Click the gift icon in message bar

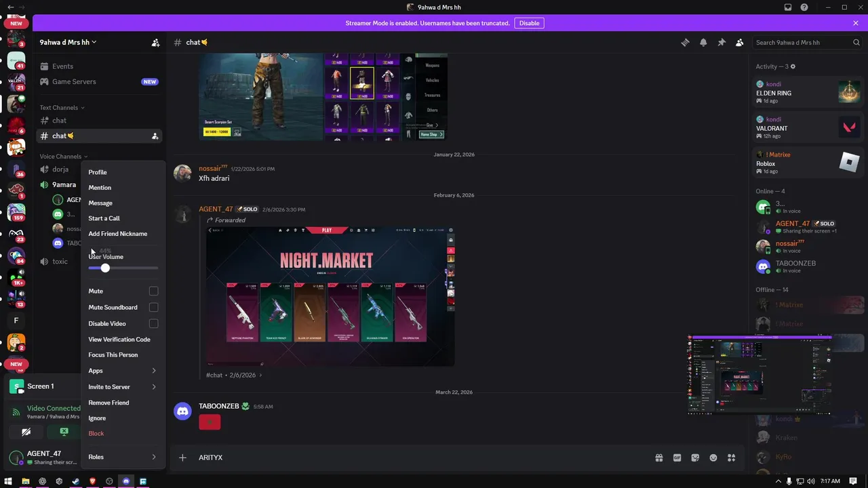[658, 457]
